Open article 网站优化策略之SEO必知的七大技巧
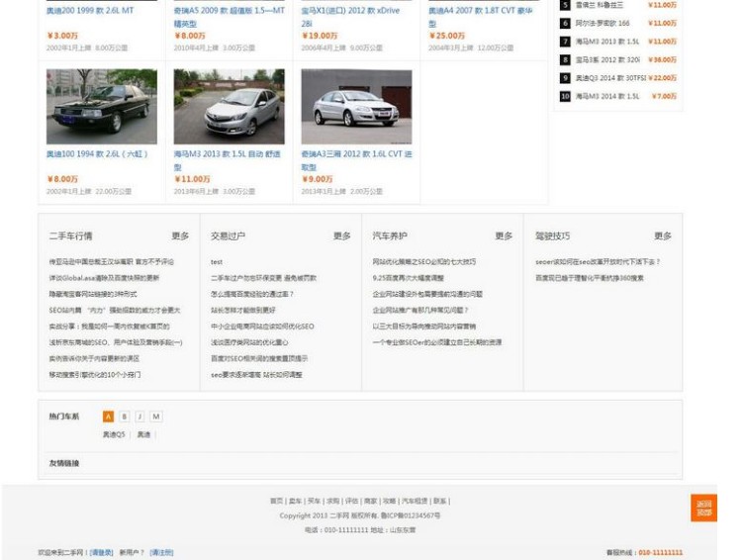Viewport: 742px width, 560px height. [424, 262]
